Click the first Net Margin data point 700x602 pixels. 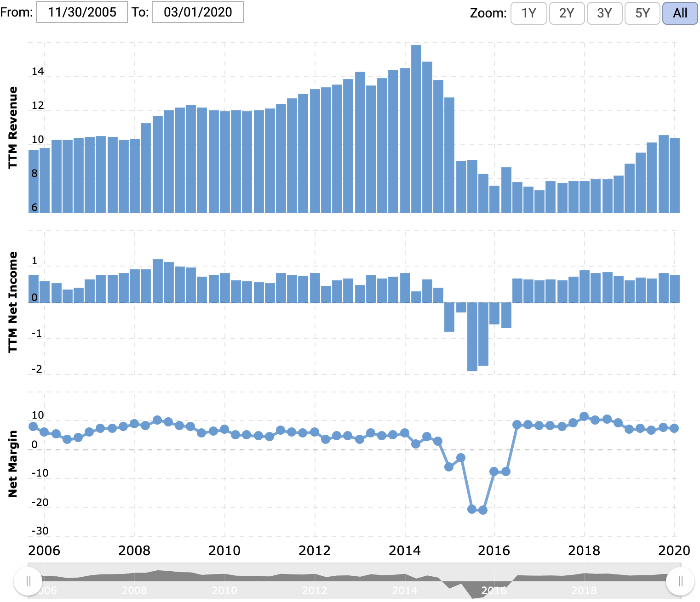pos(33,426)
